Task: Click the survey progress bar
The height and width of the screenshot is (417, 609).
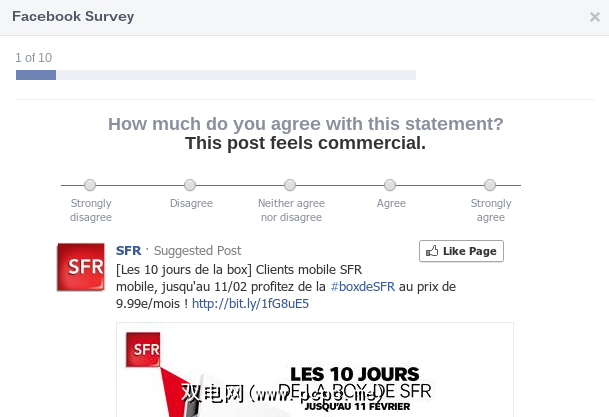Action: click(x=215, y=75)
